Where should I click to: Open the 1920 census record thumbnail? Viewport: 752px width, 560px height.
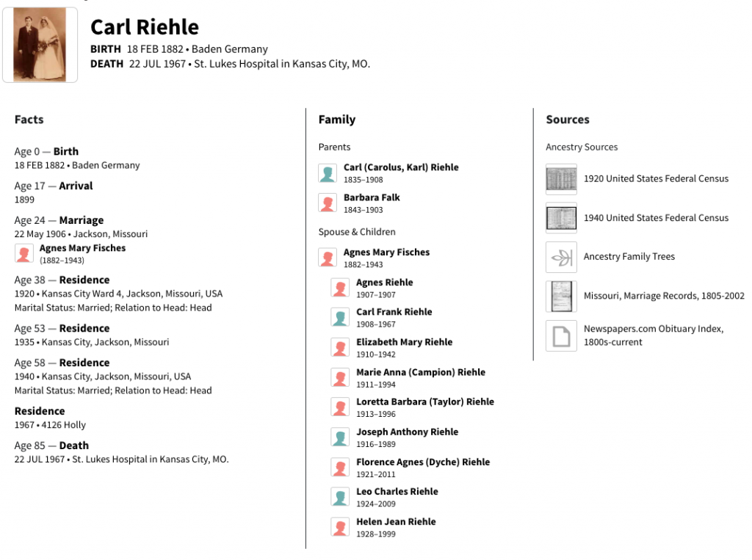[x=561, y=179]
